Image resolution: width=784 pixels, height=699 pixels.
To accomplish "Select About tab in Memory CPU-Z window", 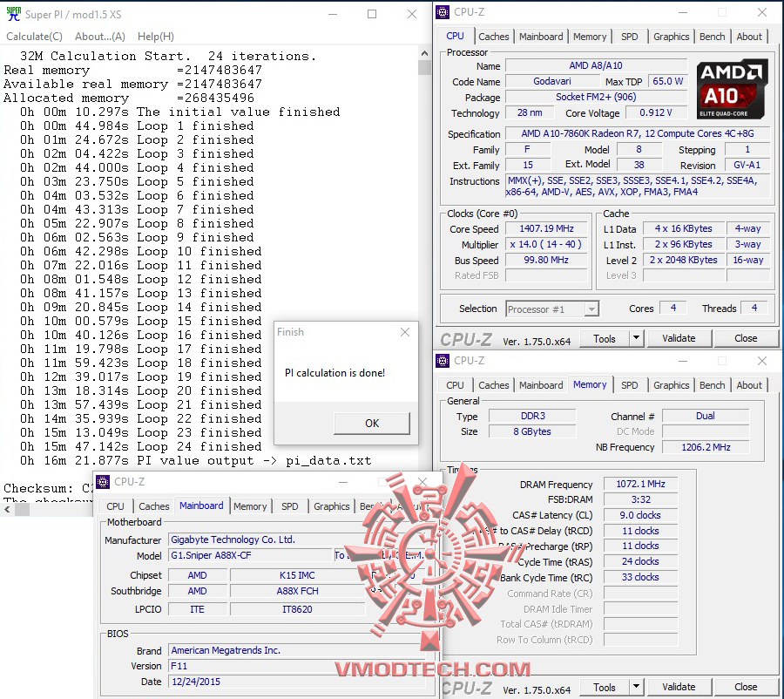I will click(x=749, y=385).
